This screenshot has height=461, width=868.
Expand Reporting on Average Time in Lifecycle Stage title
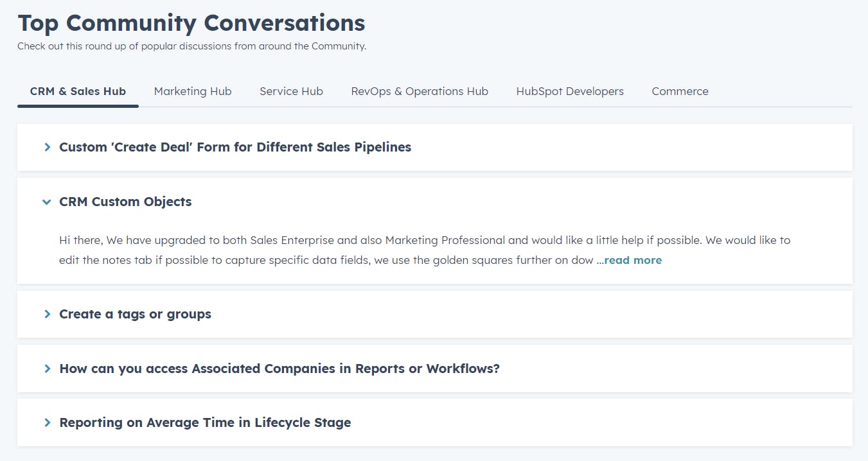tap(205, 422)
